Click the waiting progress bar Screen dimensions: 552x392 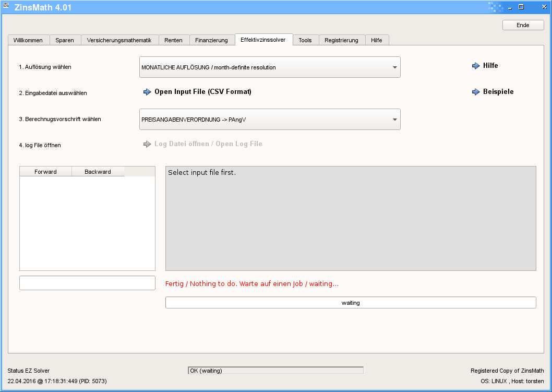[351, 303]
